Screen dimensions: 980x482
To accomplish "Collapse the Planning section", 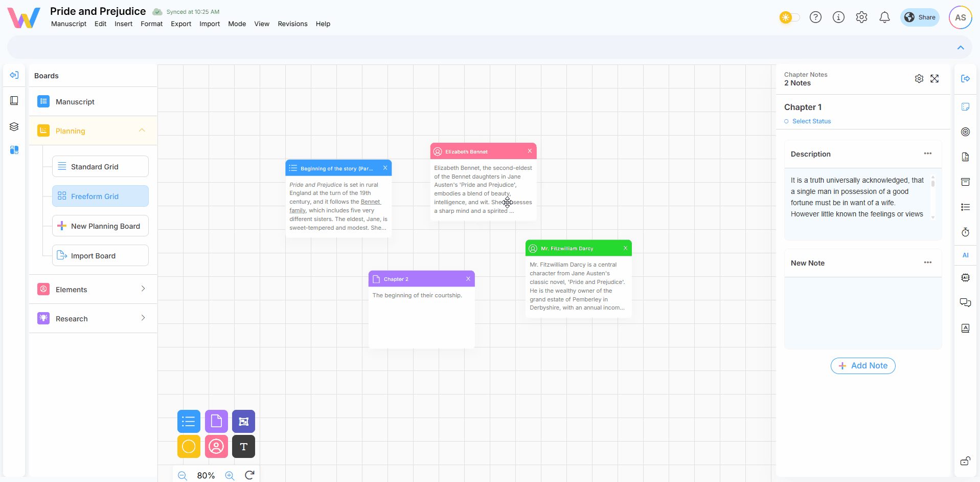I will pyautogui.click(x=142, y=130).
